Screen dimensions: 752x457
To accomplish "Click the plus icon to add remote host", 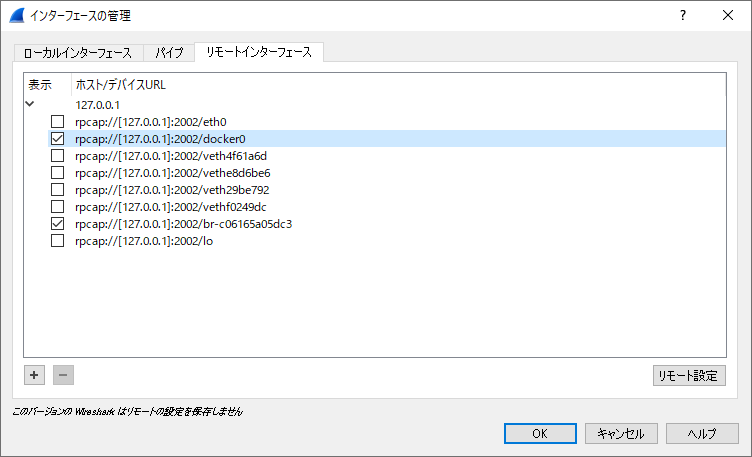I will tap(35, 375).
